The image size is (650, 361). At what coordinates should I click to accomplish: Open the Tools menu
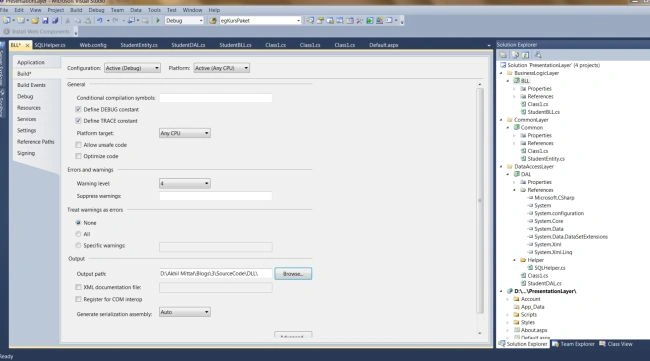tap(154, 10)
